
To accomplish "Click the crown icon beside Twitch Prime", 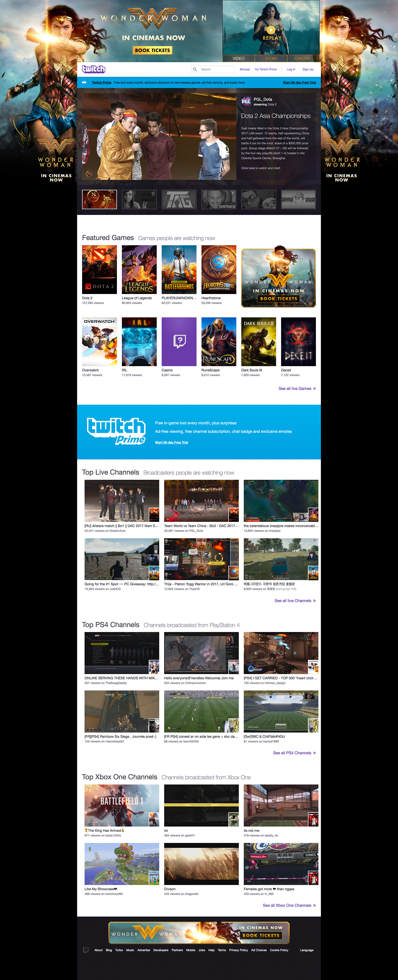I will pos(84,82).
